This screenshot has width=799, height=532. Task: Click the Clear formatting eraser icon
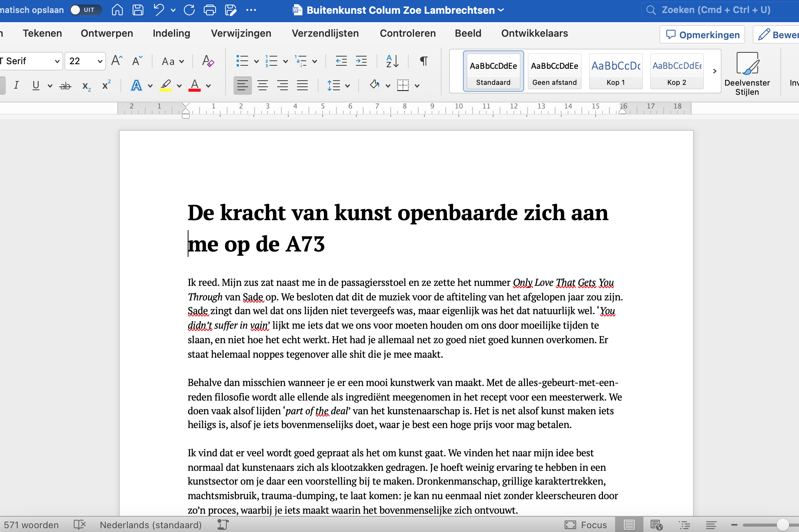coord(208,61)
